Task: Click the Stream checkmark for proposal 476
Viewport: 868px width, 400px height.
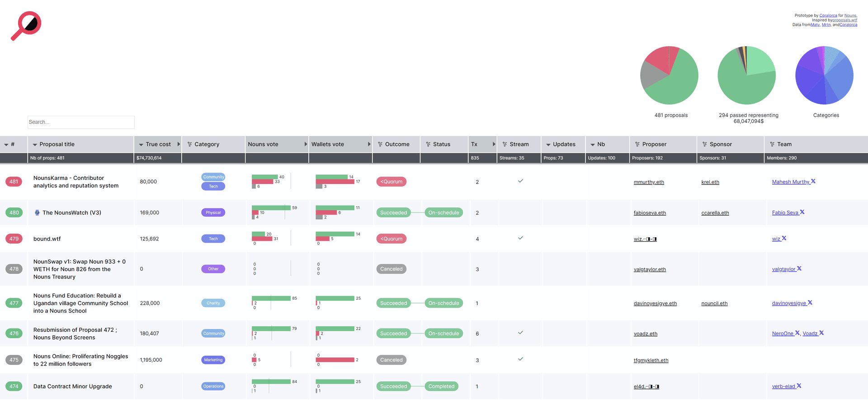Action: (520, 333)
